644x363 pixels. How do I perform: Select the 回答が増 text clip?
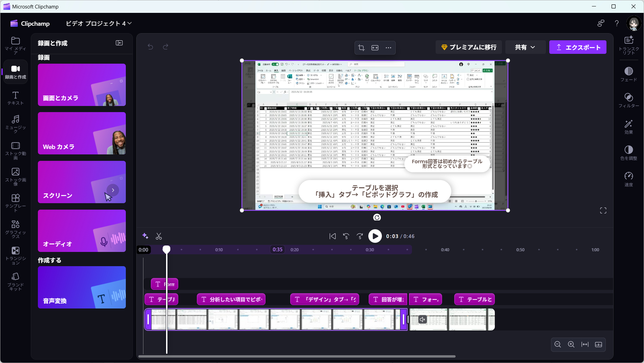(388, 299)
